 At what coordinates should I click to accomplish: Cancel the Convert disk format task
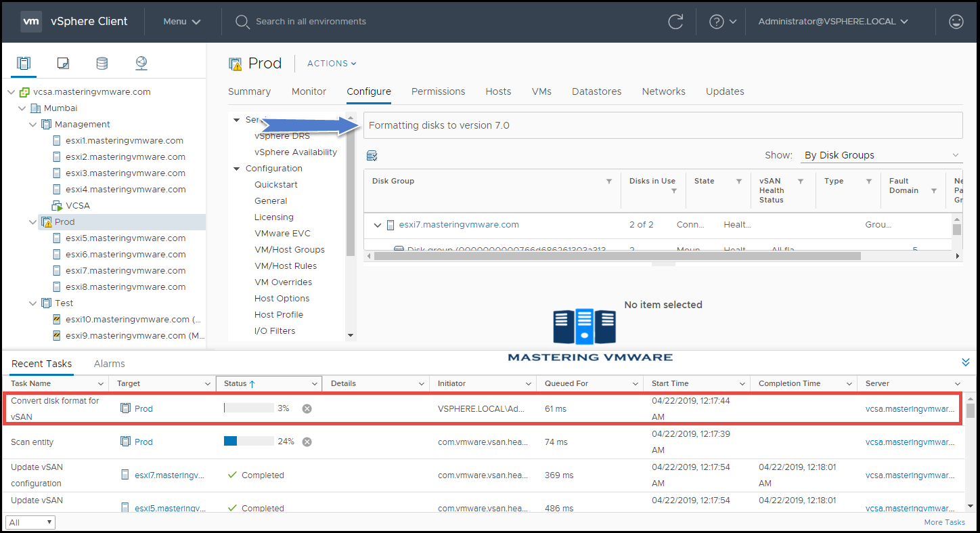pos(307,408)
